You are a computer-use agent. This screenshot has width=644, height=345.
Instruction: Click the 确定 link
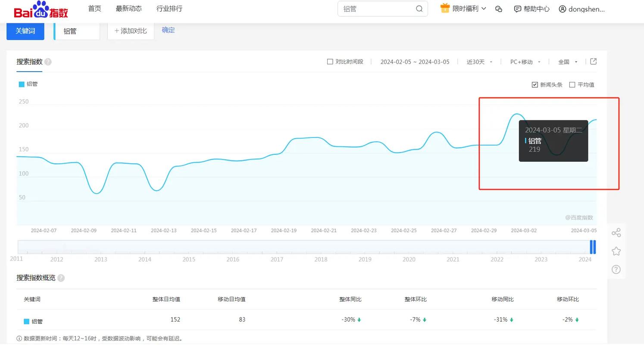pos(168,30)
